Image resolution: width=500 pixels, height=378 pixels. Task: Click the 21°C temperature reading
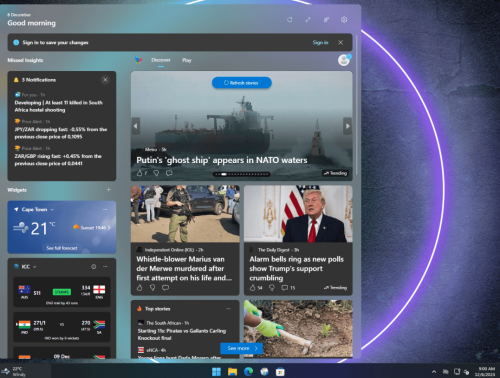click(x=43, y=228)
